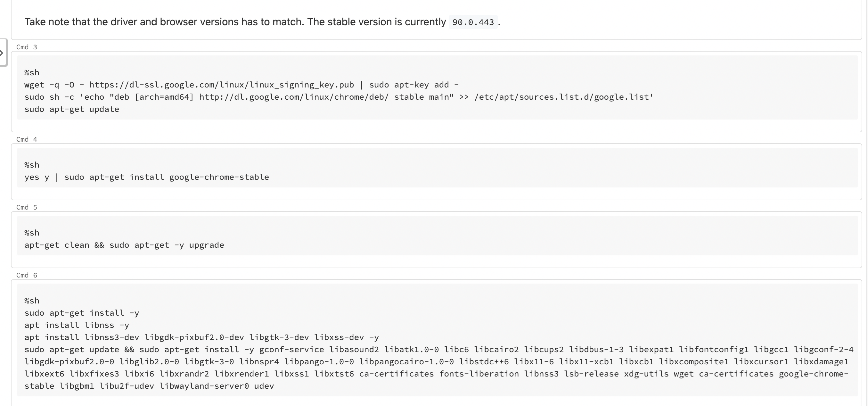
Task: Click 'libnss3-dev' in Cmd 6 code
Action: [x=111, y=337]
